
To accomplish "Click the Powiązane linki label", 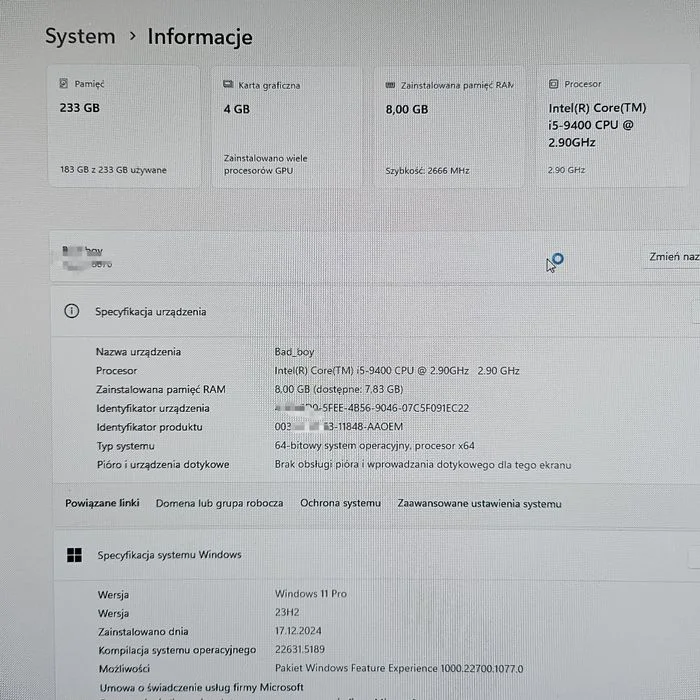I will point(102,503).
